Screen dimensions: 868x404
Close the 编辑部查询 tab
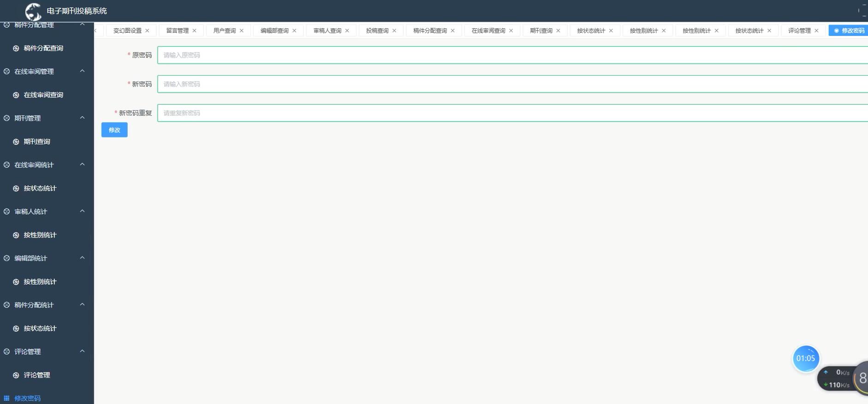click(x=294, y=31)
